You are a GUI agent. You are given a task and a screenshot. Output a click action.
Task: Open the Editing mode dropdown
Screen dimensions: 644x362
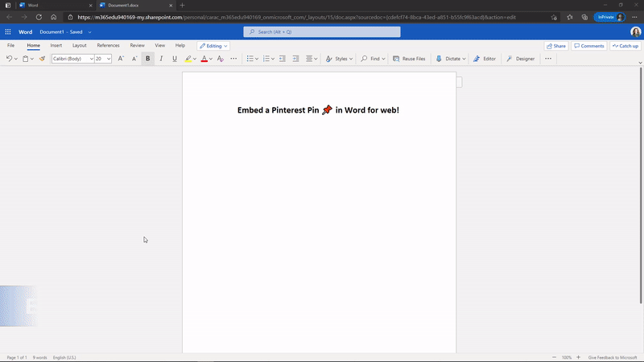(x=213, y=46)
